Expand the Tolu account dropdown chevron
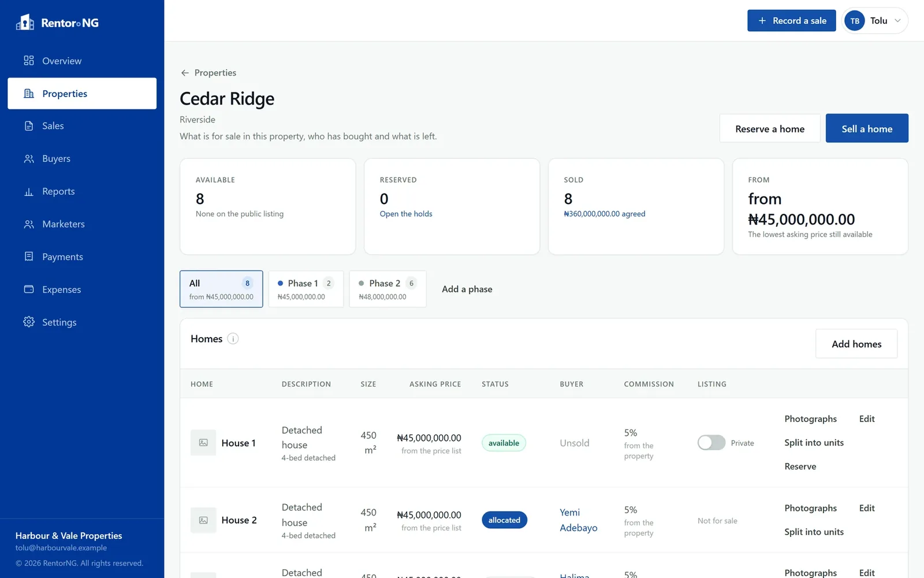 [897, 21]
